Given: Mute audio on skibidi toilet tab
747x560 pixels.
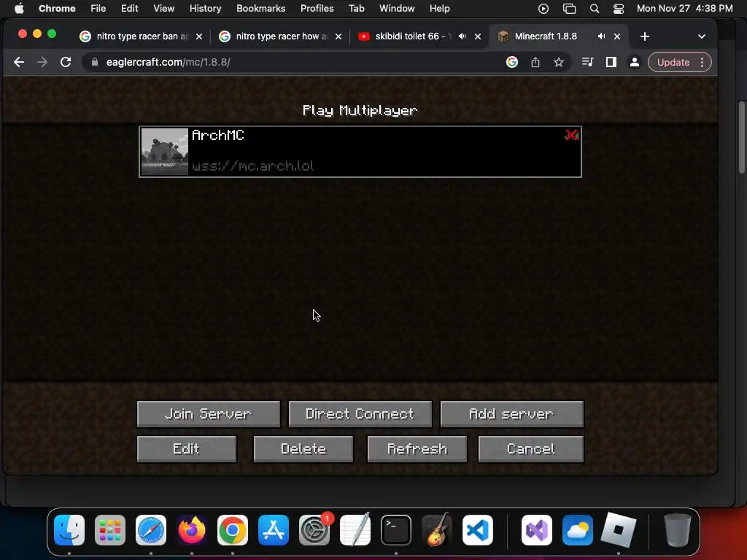Looking at the screenshot, I should pos(462,36).
